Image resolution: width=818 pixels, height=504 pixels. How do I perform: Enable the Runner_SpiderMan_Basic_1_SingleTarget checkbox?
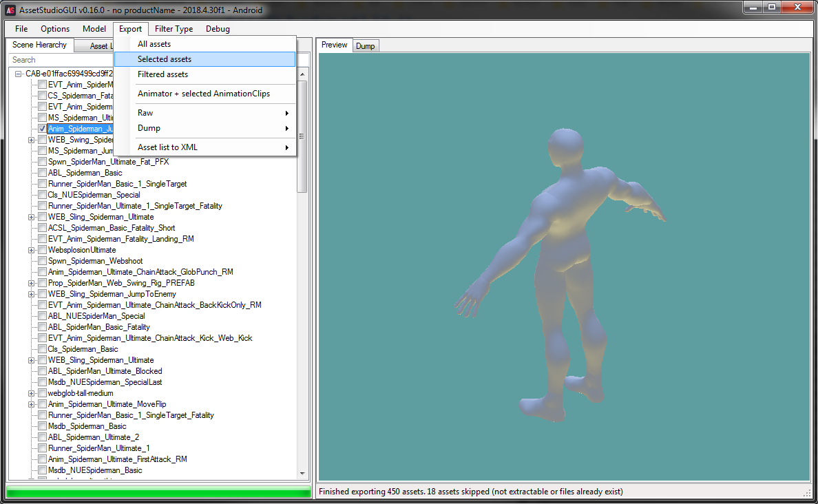point(42,184)
